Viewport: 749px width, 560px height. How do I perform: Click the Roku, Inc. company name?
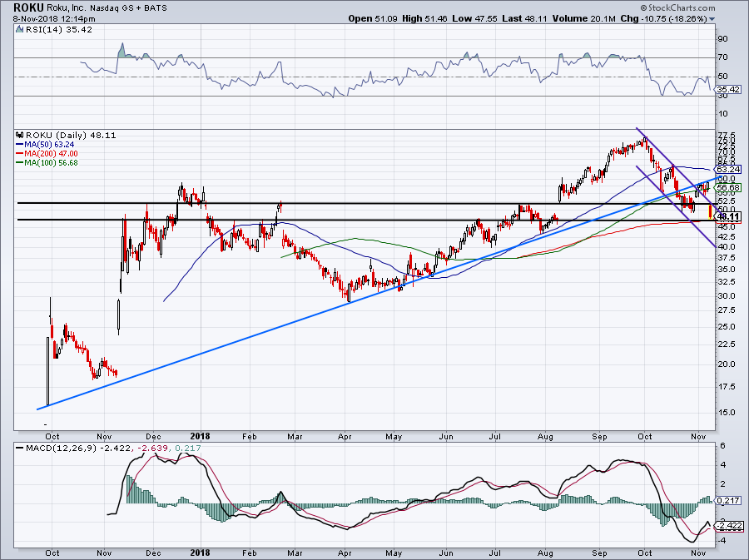[66, 7]
